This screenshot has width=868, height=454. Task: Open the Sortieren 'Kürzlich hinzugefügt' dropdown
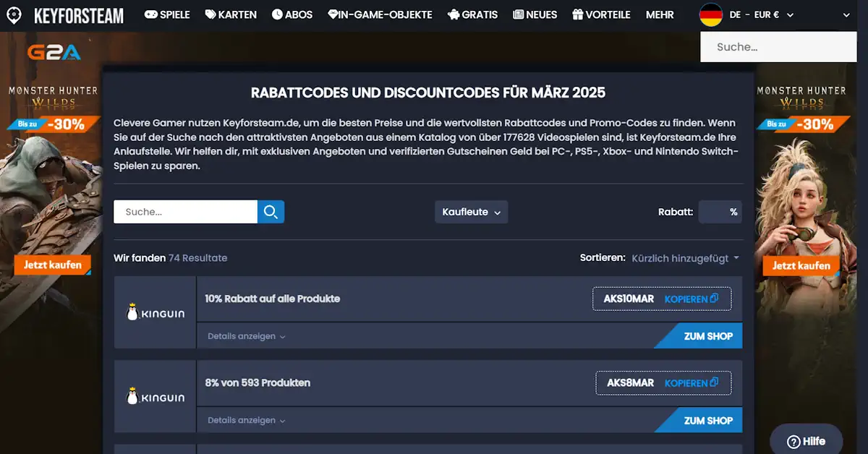(x=685, y=258)
